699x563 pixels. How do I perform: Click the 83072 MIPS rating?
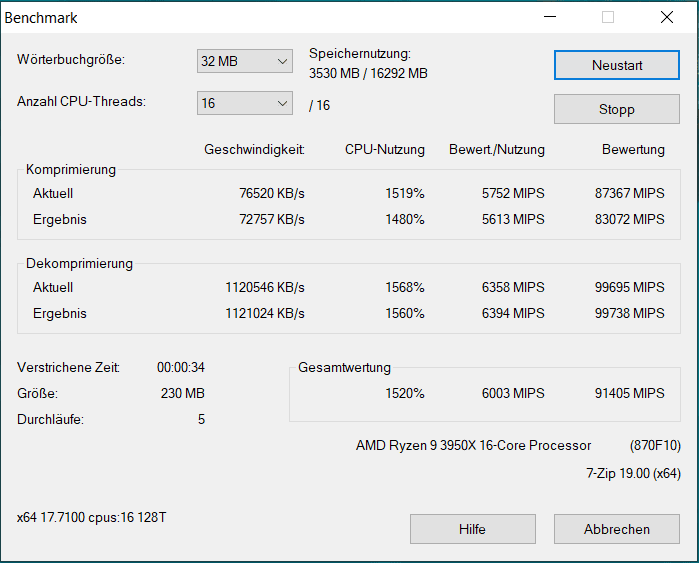629,219
